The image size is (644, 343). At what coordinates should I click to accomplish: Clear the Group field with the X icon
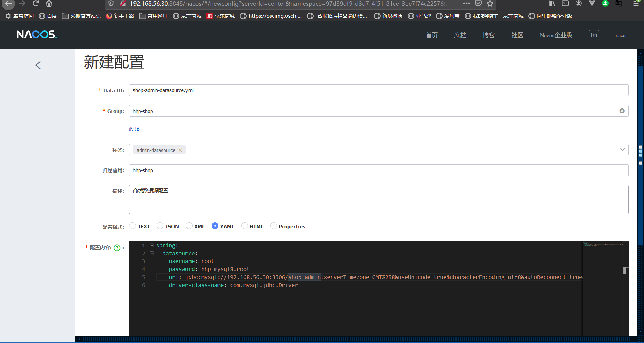click(x=622, y=111)
